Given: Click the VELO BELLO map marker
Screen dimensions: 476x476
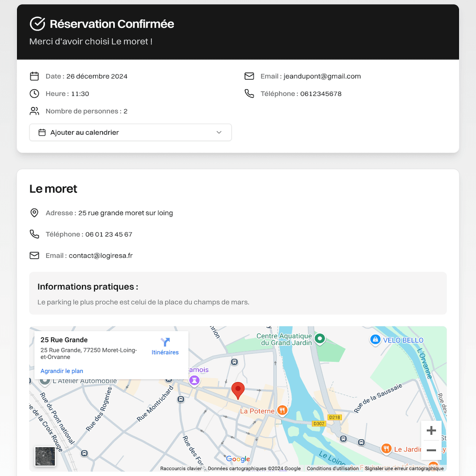Looking at the screenshot, I should click(375, 340).
